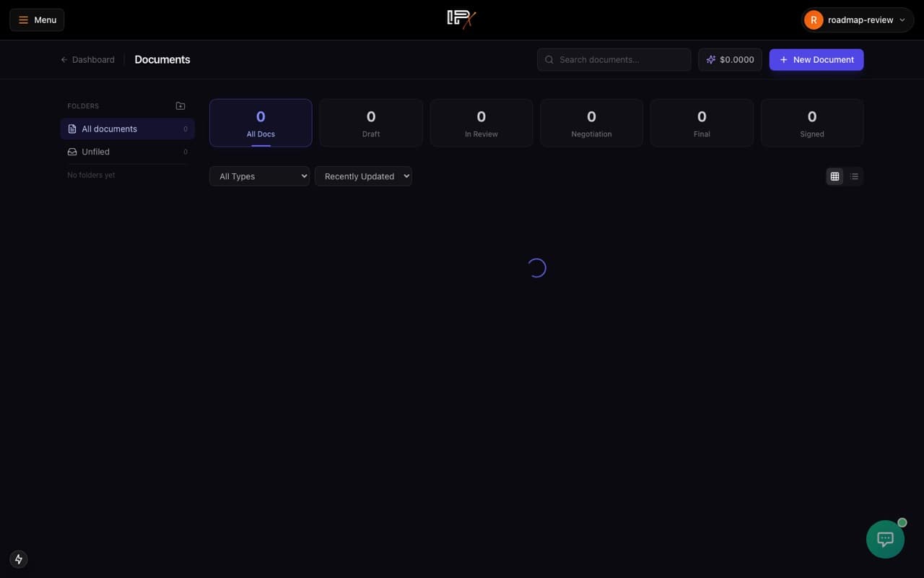Switch to In Review status tab

click(x=481, y=123)
